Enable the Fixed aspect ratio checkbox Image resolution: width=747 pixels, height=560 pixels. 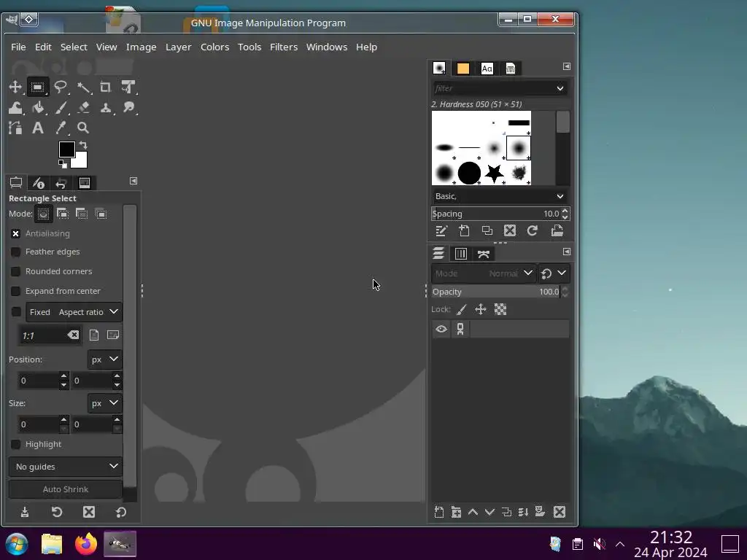click(16, 312)
